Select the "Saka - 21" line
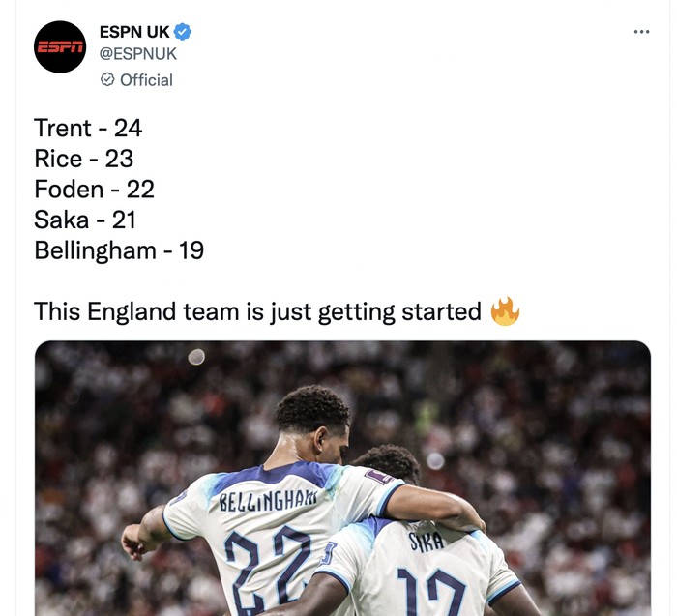The height and width of the screenshot is (616, 677). 85,220
